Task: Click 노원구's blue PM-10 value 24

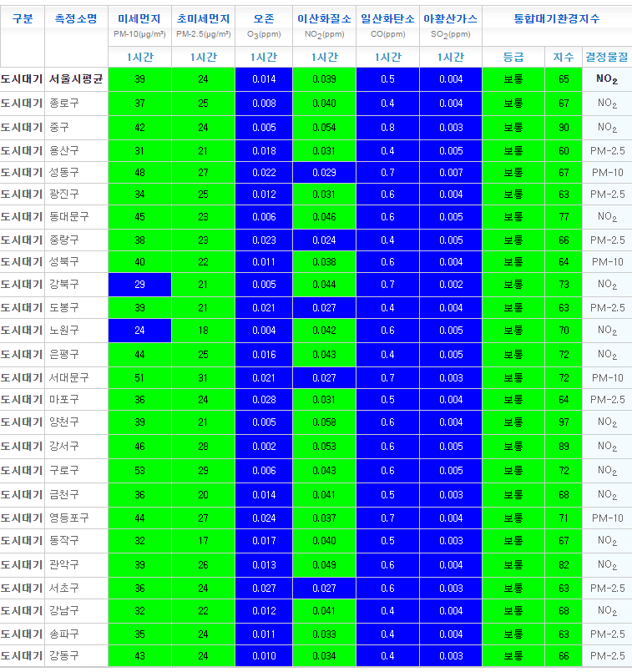Action: (x=139, y=330)
